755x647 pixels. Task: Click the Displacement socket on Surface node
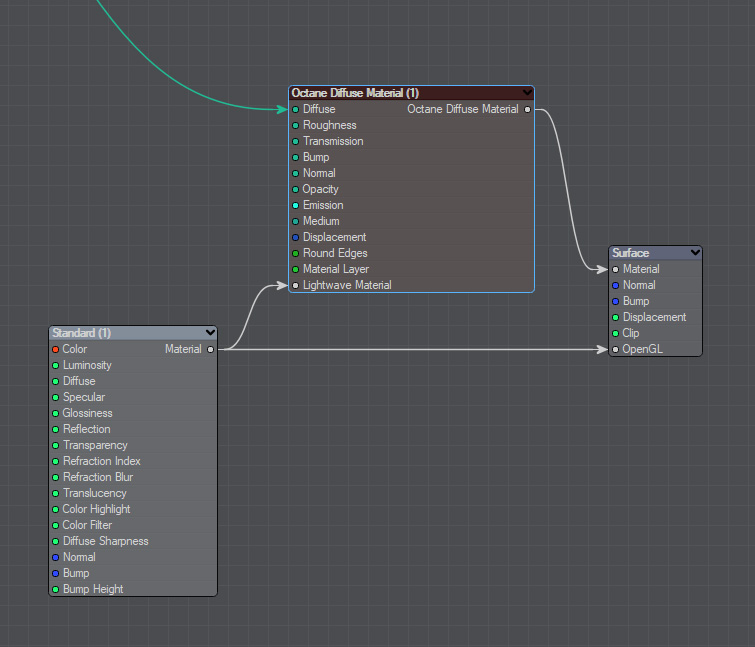coord(615,317)
